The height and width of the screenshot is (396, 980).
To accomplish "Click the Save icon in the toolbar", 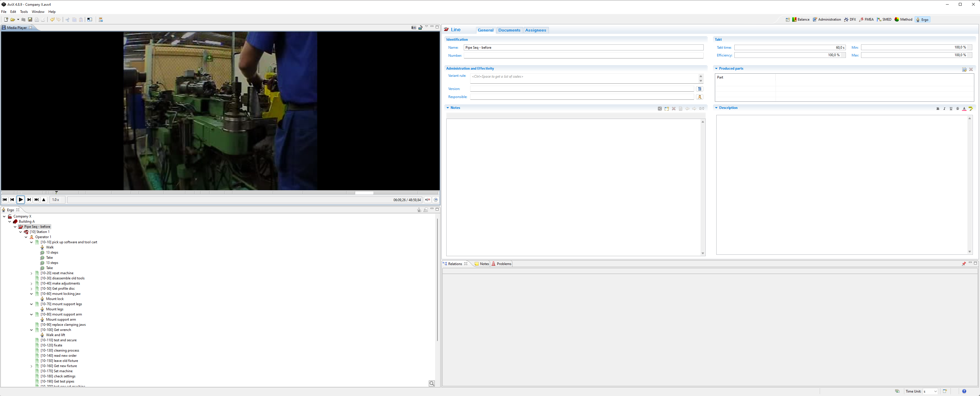I will coord(30,20).
